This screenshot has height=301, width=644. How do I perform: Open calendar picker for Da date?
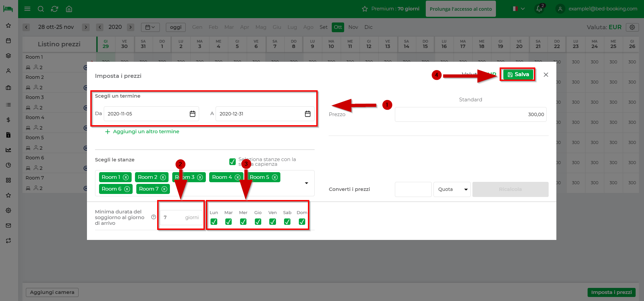pos(192,114)
